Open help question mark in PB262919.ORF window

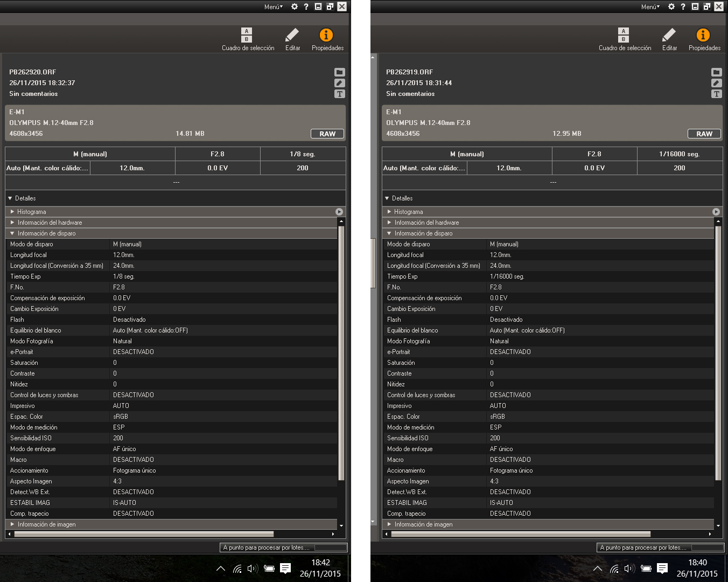point(683,6)
